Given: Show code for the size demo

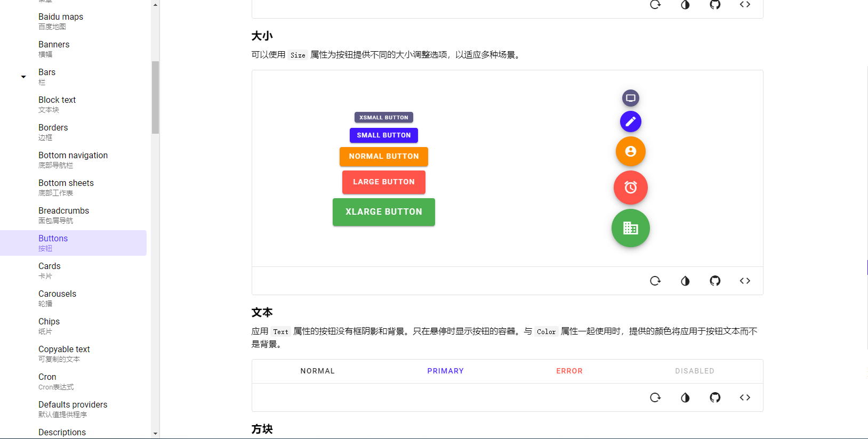Looking at the screenshot, I should tap(745, 281).
